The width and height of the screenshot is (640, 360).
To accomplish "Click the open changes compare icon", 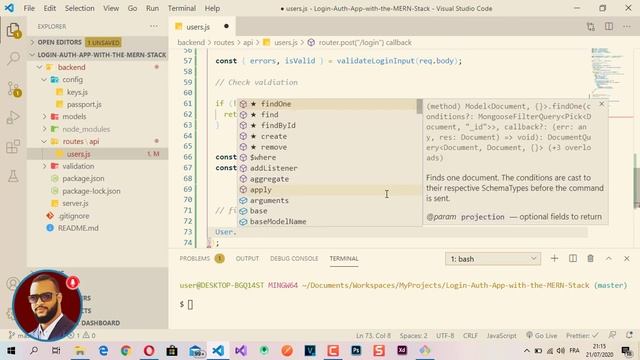I will (x=591, y=27).
